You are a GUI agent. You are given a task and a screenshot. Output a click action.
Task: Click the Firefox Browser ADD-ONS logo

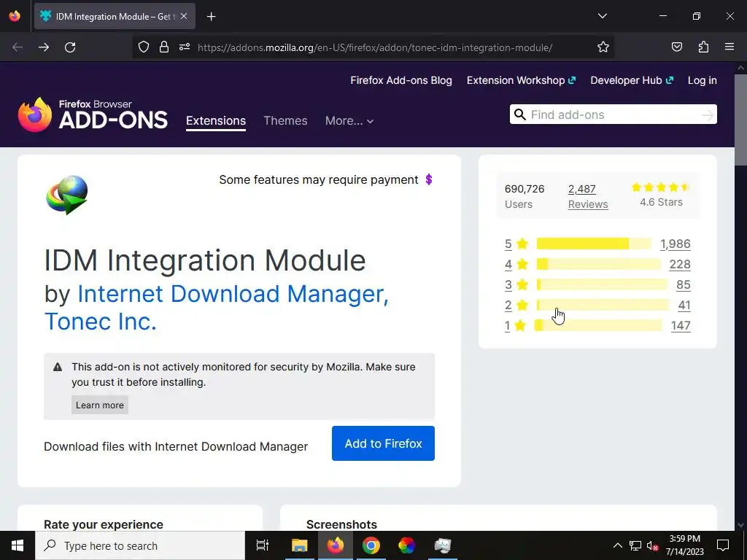pyautogui.click(x=93, y=114)
